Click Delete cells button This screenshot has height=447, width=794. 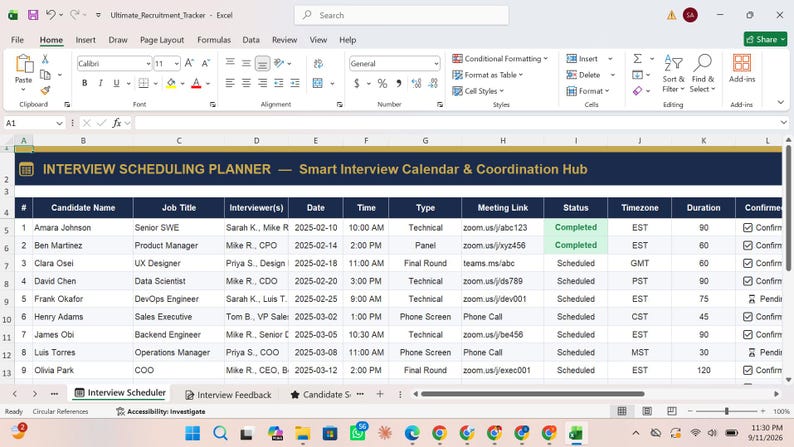(x=583, y=75)
